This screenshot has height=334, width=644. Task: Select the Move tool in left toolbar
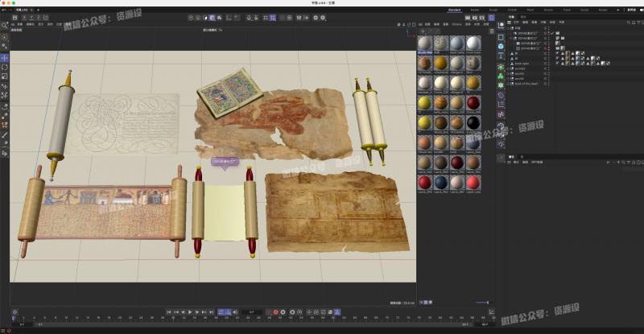click(5, 58)
